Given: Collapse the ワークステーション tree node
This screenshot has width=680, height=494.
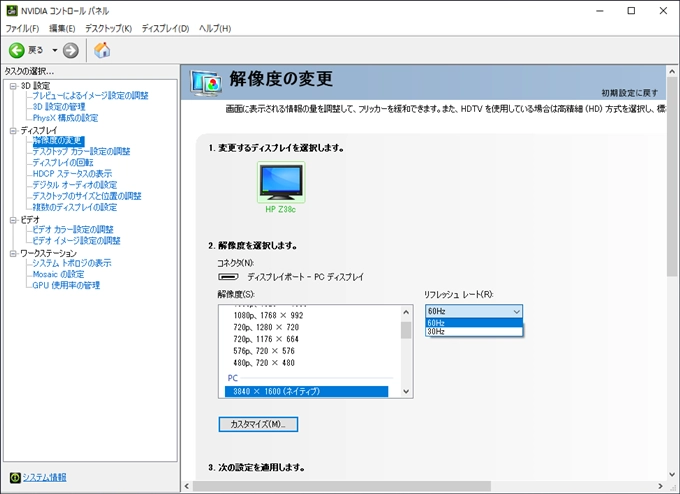Looking at the screenshot, I should pyautogui.click(x=13, y=253).
